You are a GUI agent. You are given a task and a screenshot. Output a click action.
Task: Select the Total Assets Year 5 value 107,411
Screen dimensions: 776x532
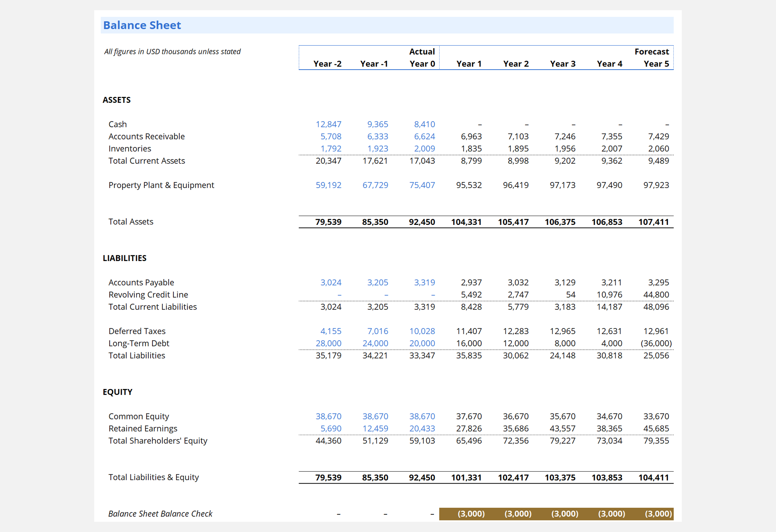click(x=653, y=222)
